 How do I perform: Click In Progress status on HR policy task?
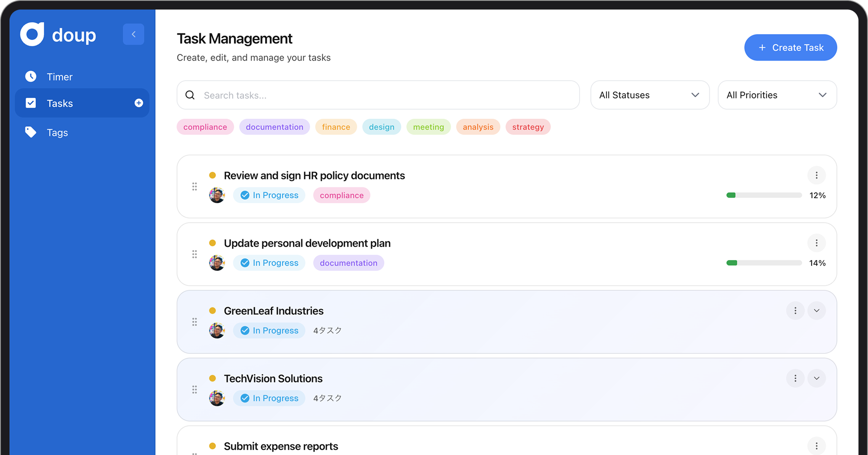tap(269, 195)
